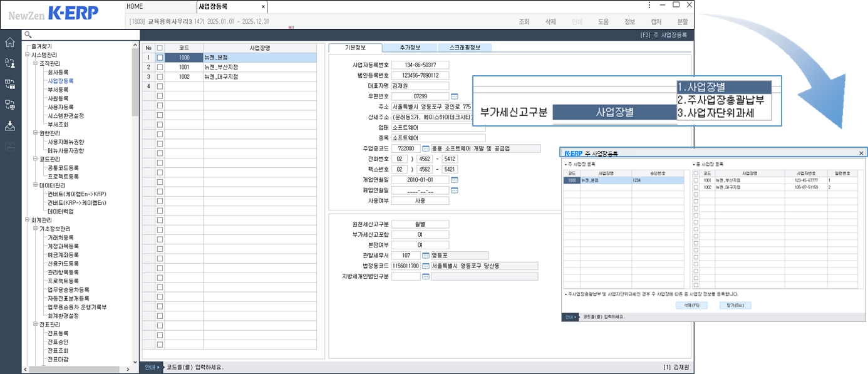868x374 pixels.
Task: Toggle the select-all checkbox in grid header
Action: coord(160,48)
